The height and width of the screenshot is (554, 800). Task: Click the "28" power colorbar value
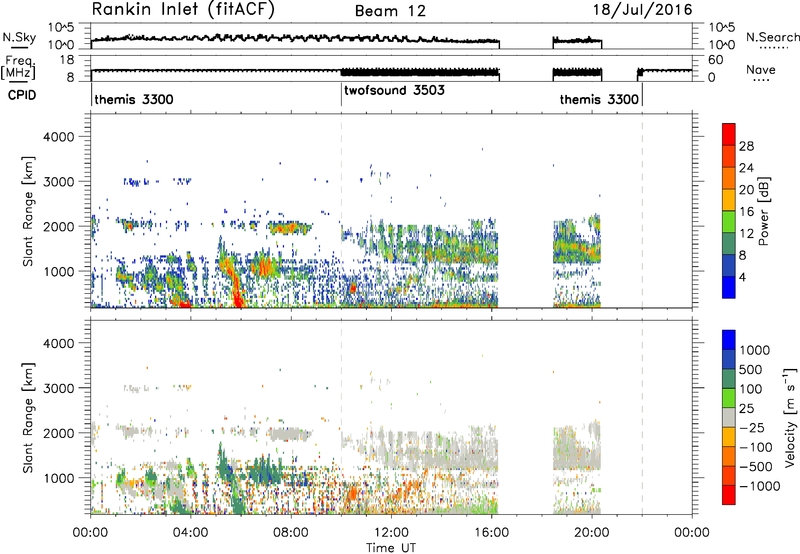pyautogui.click(x=746, y=146)
